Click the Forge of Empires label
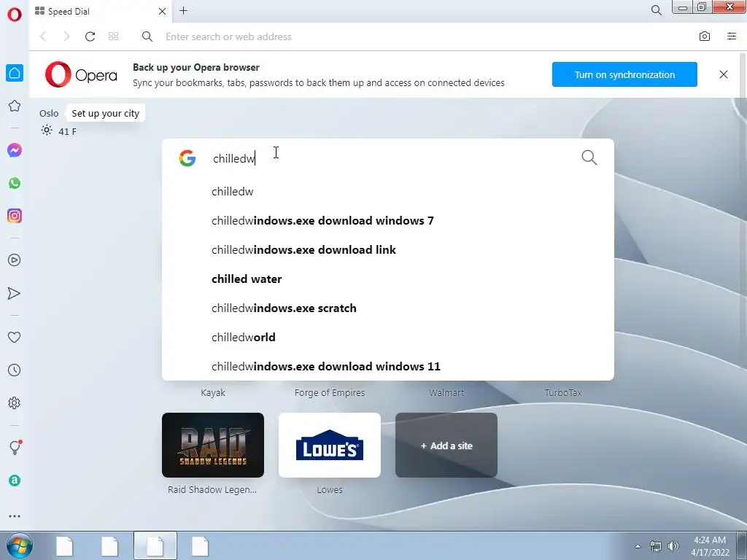This screenshot has height=560, width=747. [x=330, y=393]
